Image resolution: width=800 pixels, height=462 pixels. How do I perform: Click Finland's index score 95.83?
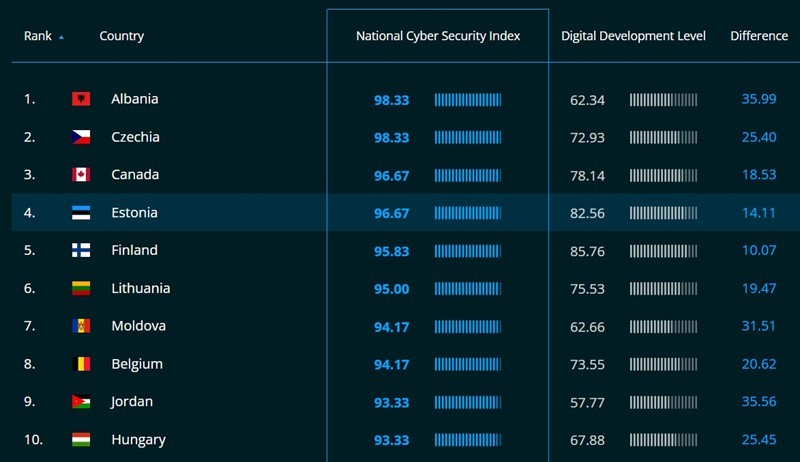pyautogui.click(x=391, y=251)
